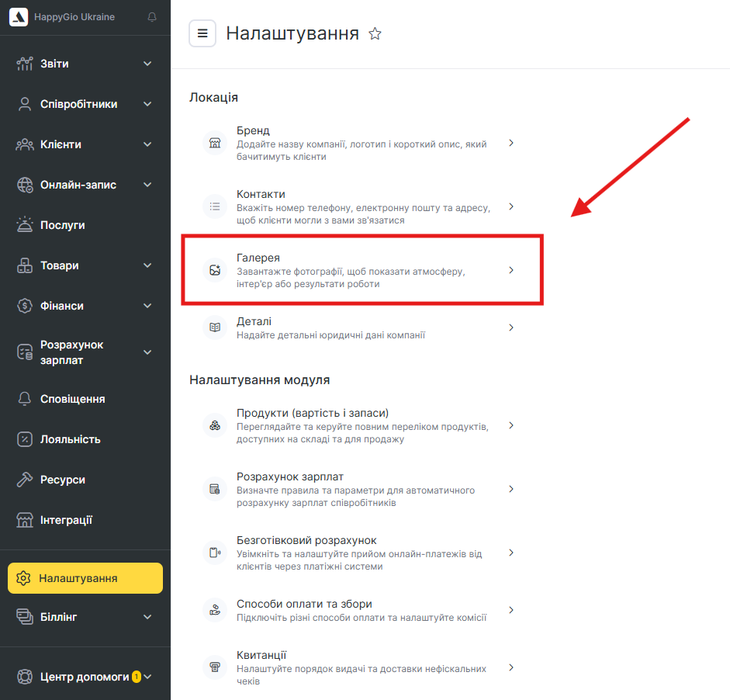
Task: Star the Налаштування page as favorite
Action: (x=375, y=34)
